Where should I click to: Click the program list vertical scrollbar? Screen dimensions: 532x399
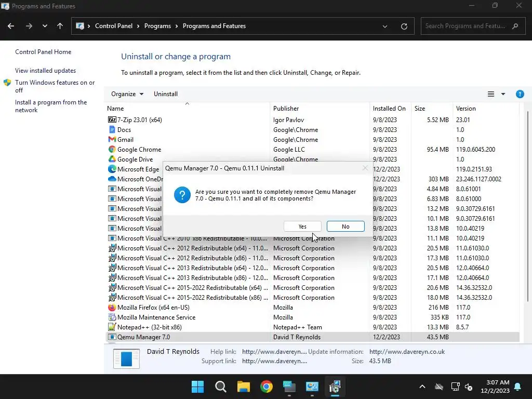coord(528,206)
